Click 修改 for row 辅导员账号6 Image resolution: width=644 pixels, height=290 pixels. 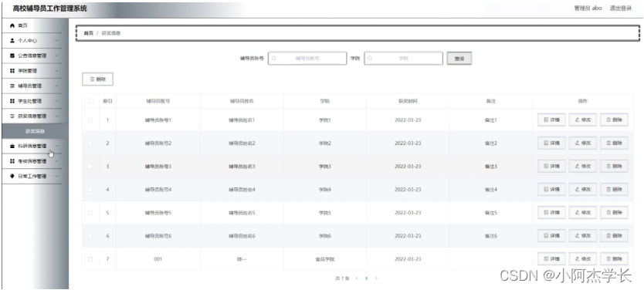pyautogui.click(x=583, y=236)
